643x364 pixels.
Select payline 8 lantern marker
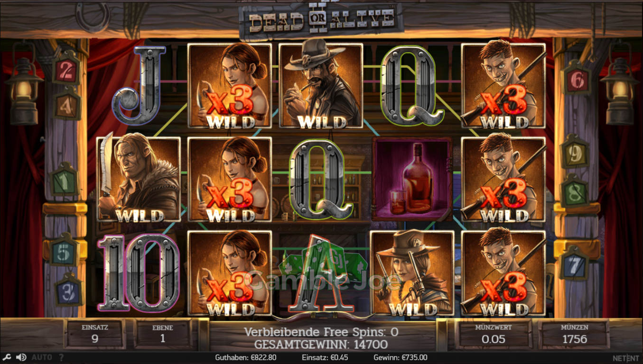click(575, 192)
